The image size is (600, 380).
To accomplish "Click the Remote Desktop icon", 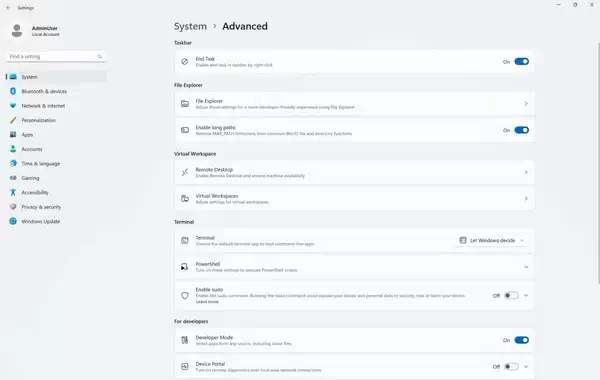I will point(184,172).
